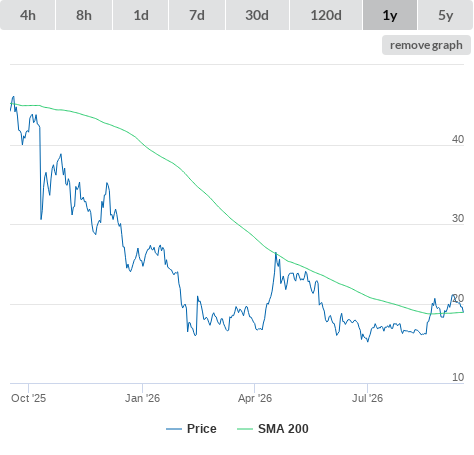Click the Apr '26 x-axis label
The height and width of the screenshot is (455, 474).
click(x=255, y=398)
